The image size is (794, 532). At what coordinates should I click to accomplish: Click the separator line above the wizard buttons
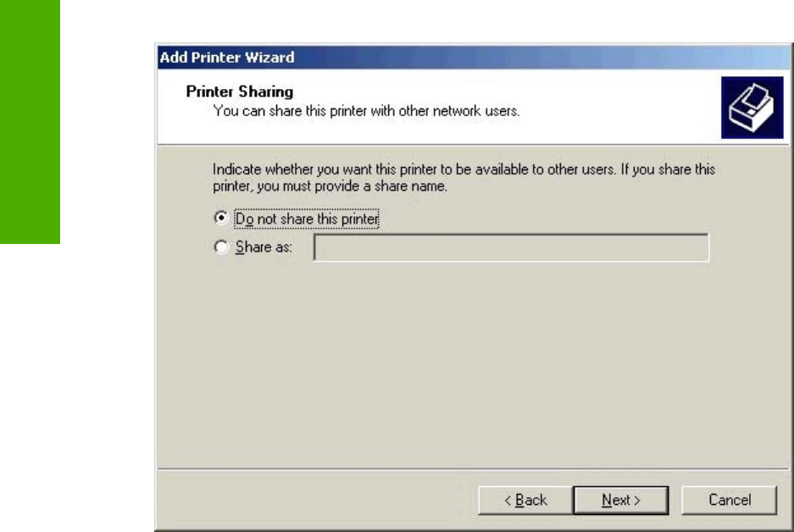[x=466, y=468]
